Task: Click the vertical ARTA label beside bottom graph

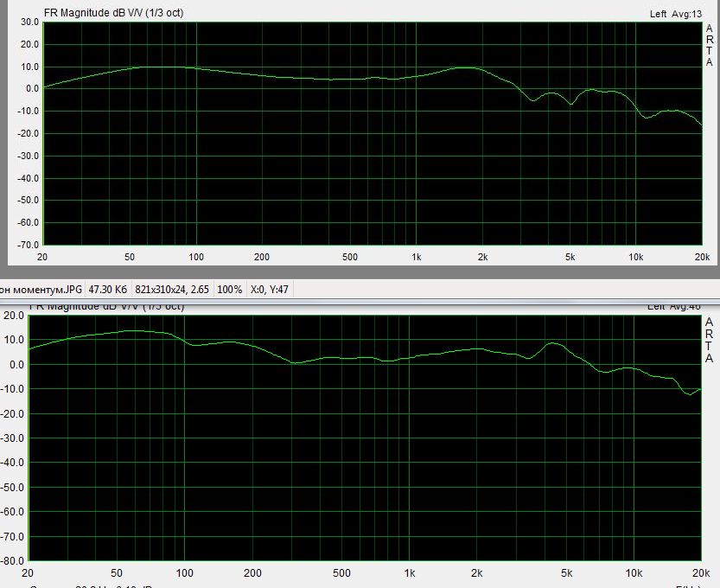Action: (x=710, y=340)
